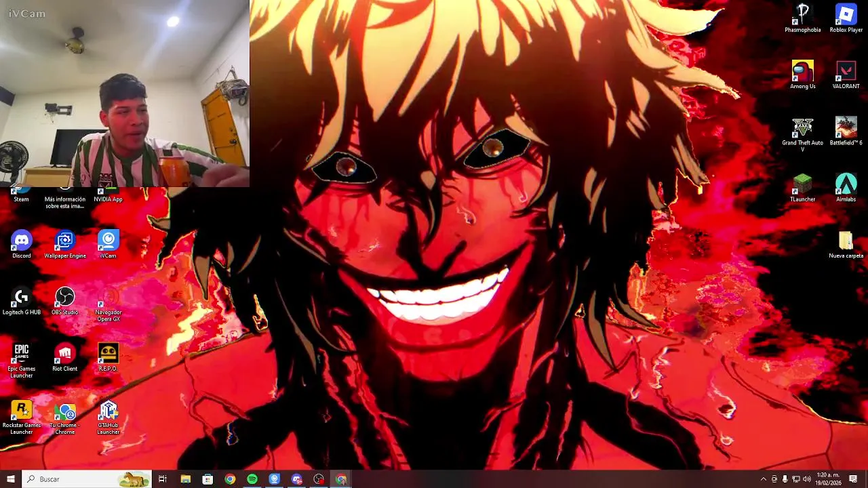Click the Meet Now camera tray icon
Image resolution: width=868 pixels, height=488 pixels.
(x=774, y=479)
